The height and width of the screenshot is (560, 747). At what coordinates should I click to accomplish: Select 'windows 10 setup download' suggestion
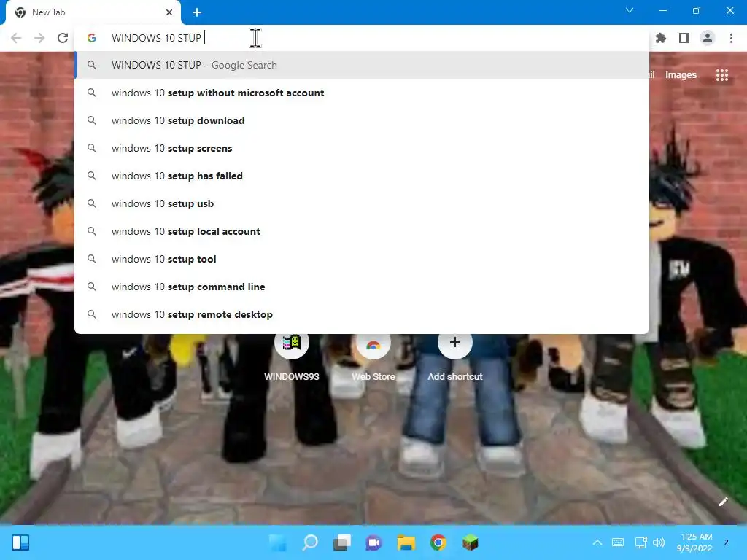362,120
